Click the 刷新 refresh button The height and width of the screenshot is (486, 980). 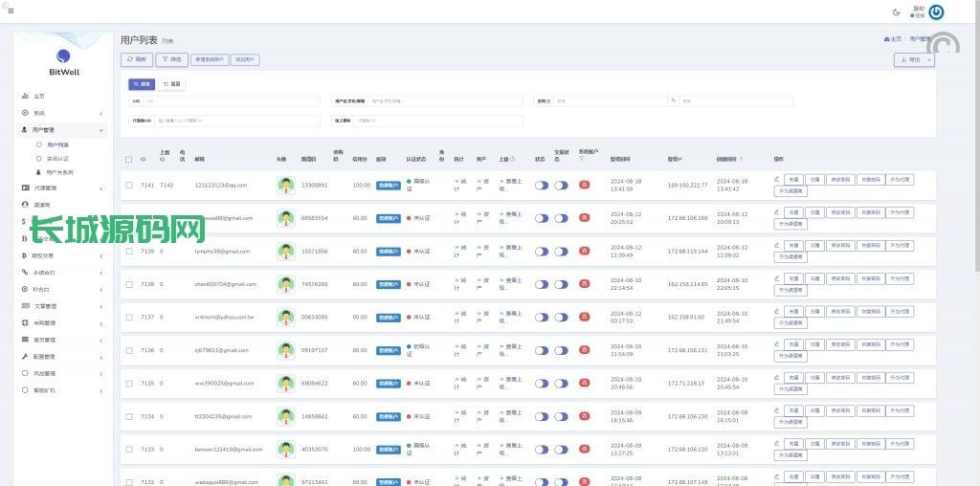click(x=137, y=59)
